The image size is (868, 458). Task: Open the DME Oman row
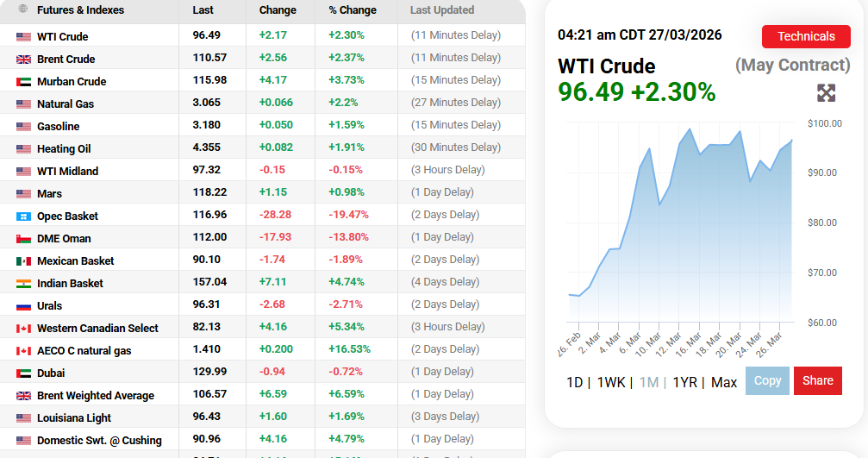tap(64, 238)
